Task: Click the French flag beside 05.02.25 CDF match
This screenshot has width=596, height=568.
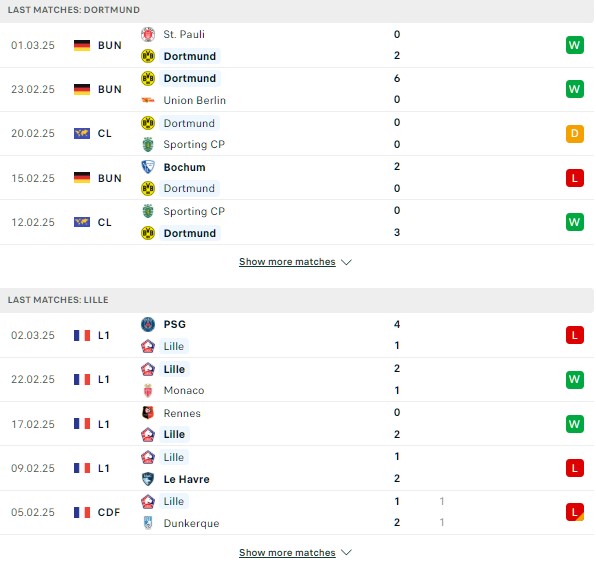Action: click(82, 512)
